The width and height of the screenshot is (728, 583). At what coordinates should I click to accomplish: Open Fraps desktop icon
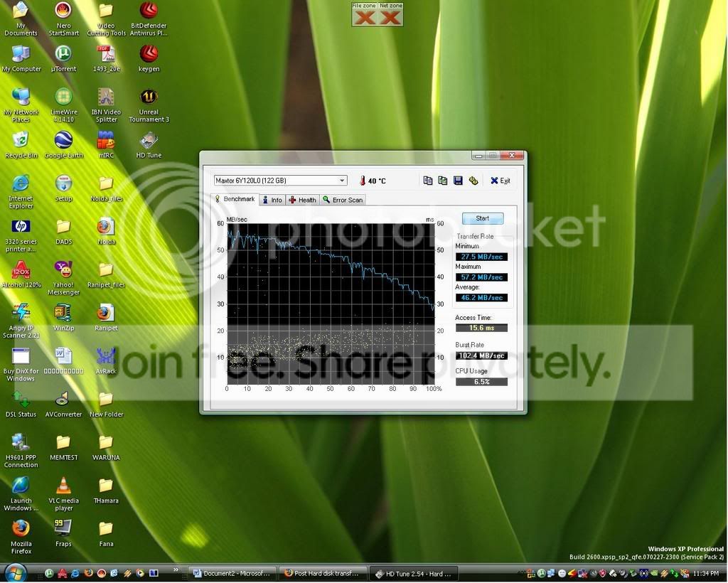(63, 534)
